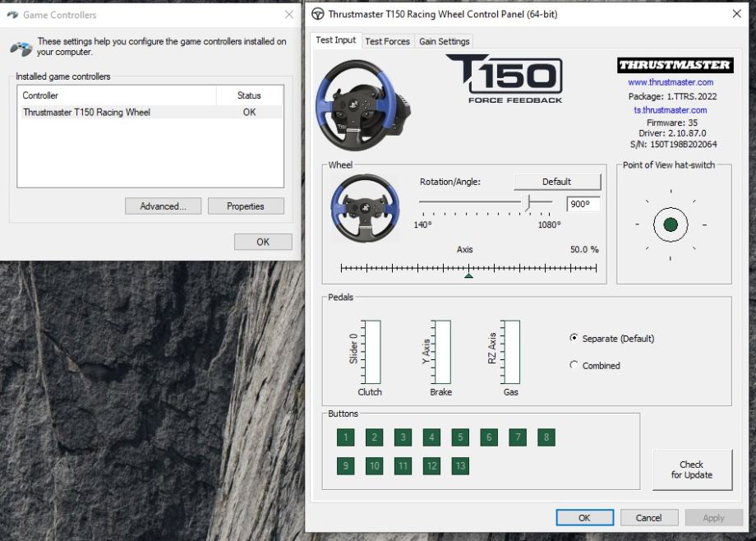The height and width of the screenshot is (541, 756).
Task: Click button indicator number 1
Action: pos(346,437)
